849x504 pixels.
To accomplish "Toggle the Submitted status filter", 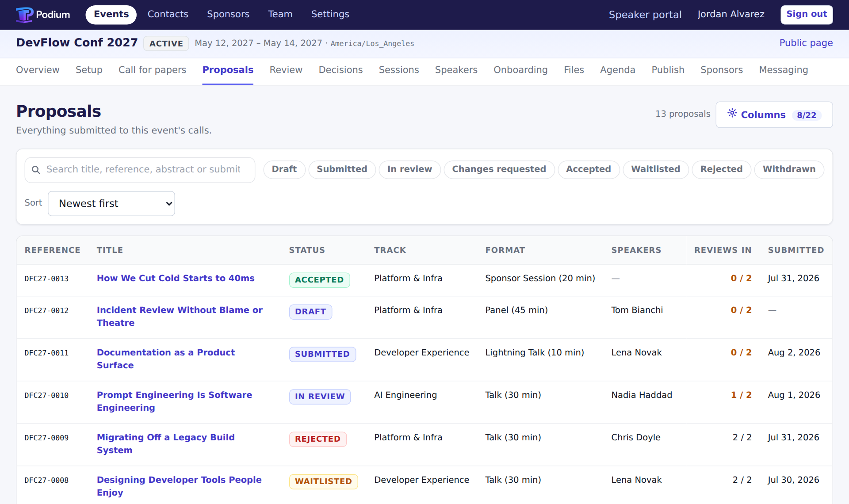I will (342, 169).
